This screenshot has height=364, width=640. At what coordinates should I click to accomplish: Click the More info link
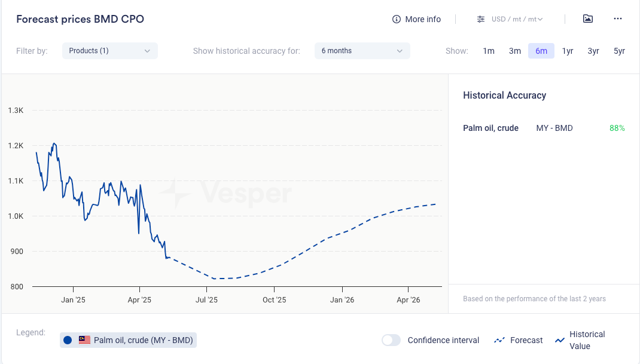tap(422, 19)
